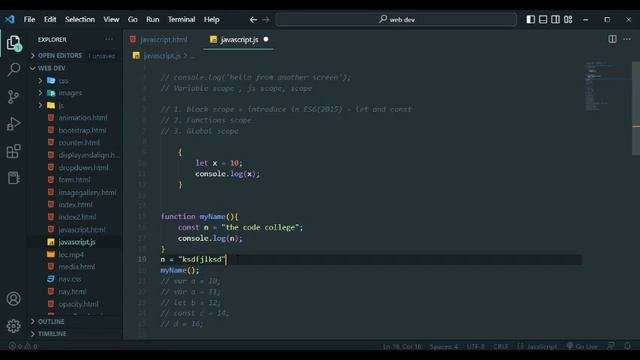This screenshot has height=360, width=640.
Task: Select javascript.js in the explorer
Action: click(77, 242)
